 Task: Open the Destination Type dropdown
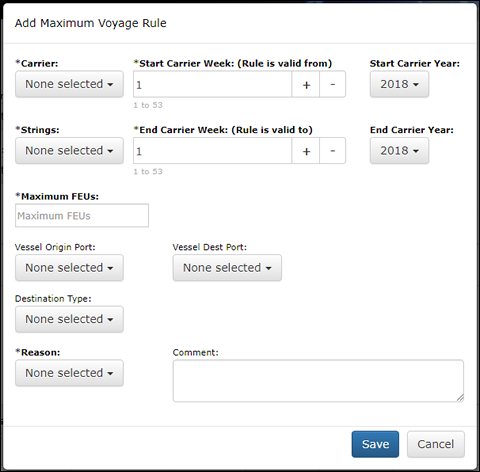(69, 319)
